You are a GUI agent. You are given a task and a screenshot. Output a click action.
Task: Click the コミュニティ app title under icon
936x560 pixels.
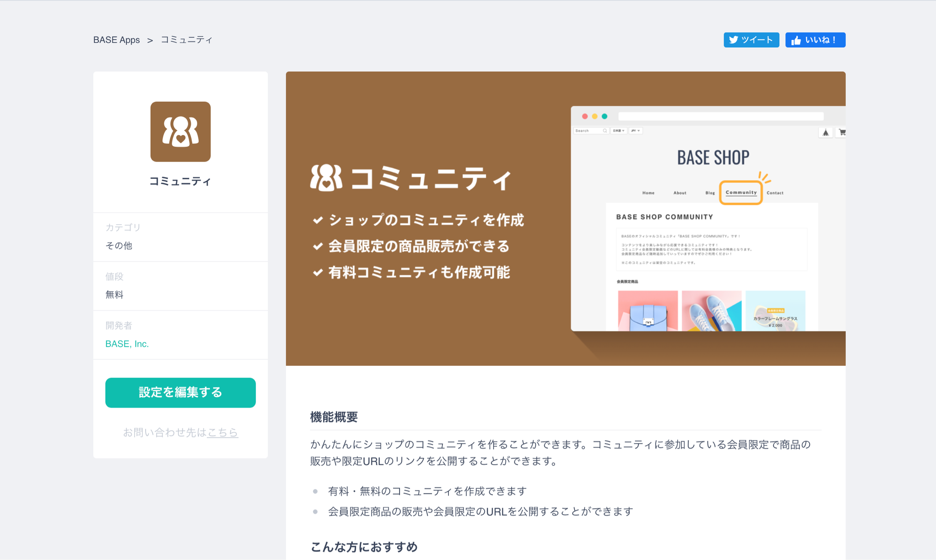click(x=181, y=181)
